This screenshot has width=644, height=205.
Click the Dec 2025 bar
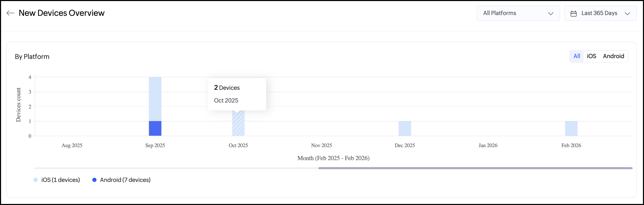pyautogui.click(x=405, y=128)
